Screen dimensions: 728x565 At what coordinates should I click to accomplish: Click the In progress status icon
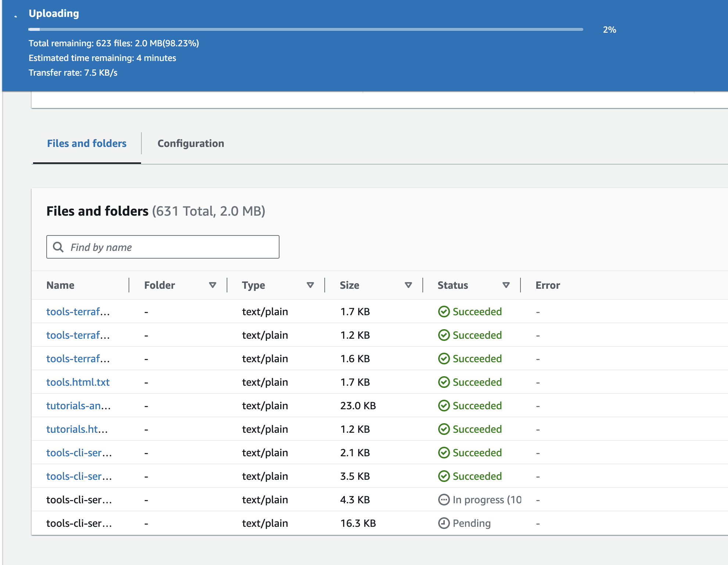click(444, 500)
